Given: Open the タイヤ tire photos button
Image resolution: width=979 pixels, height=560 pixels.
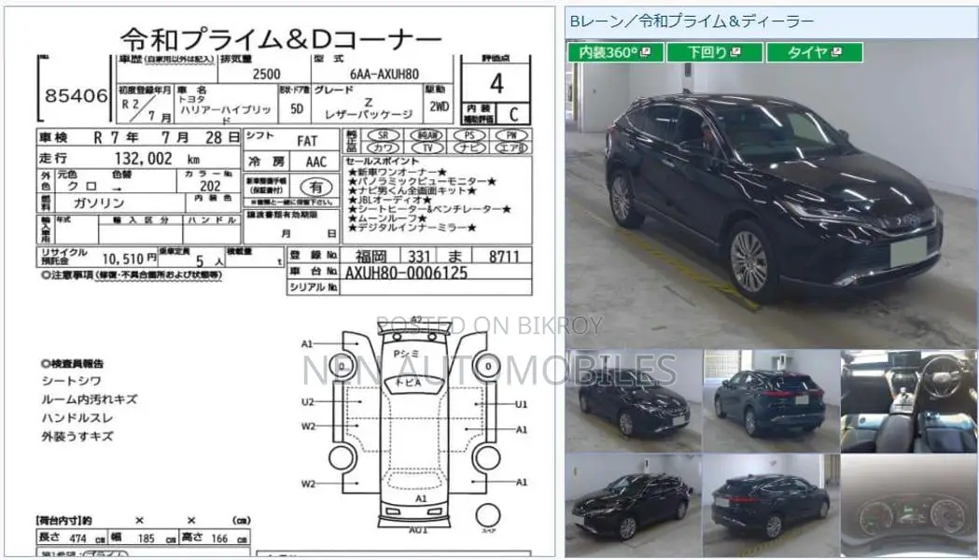Looking at the screenshot, I should coord(814,52).
